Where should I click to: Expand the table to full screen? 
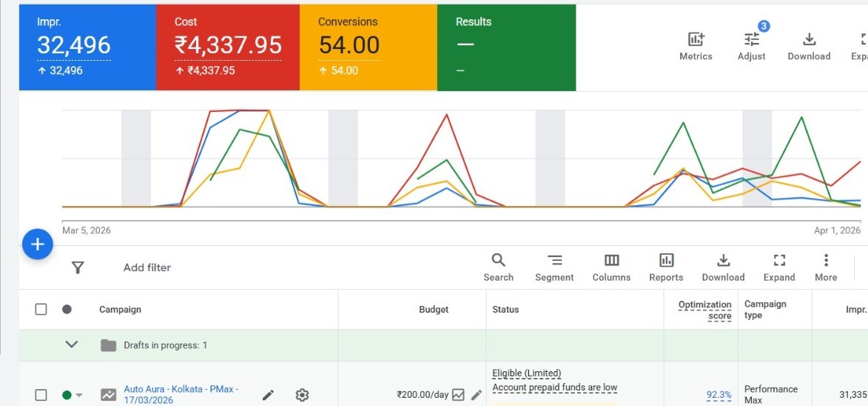(778, 267)
